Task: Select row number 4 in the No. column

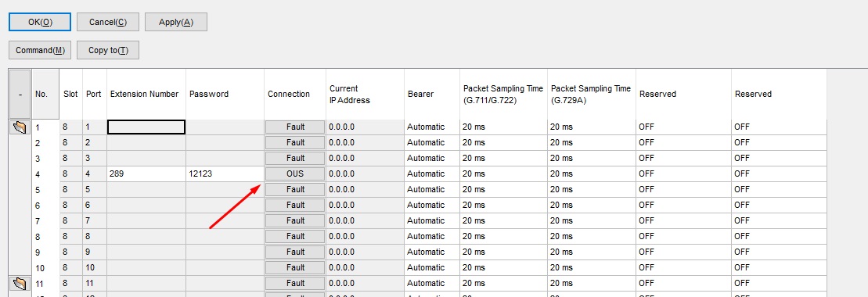Action: pyautogui.click(x=45, y=174)
